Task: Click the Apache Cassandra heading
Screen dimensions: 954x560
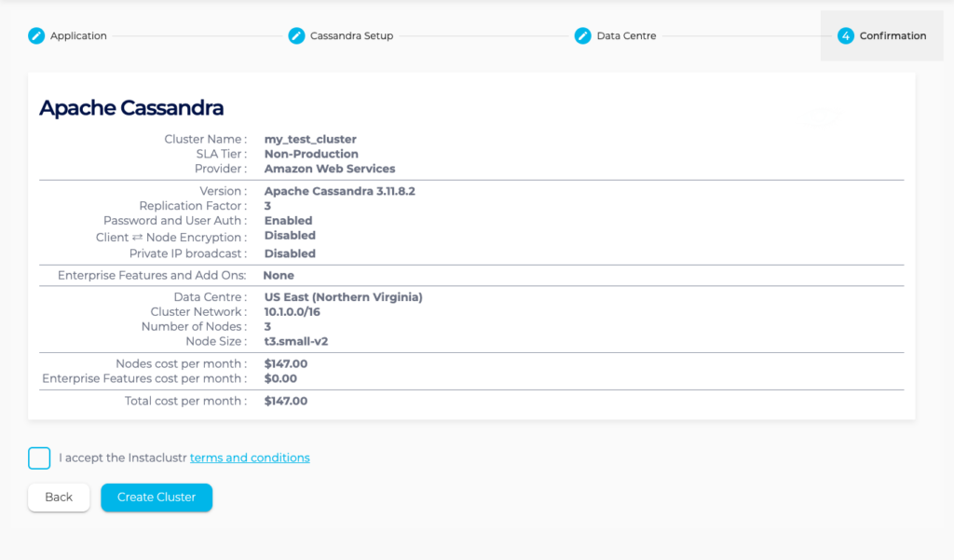Action: click(x=131, y=108)
